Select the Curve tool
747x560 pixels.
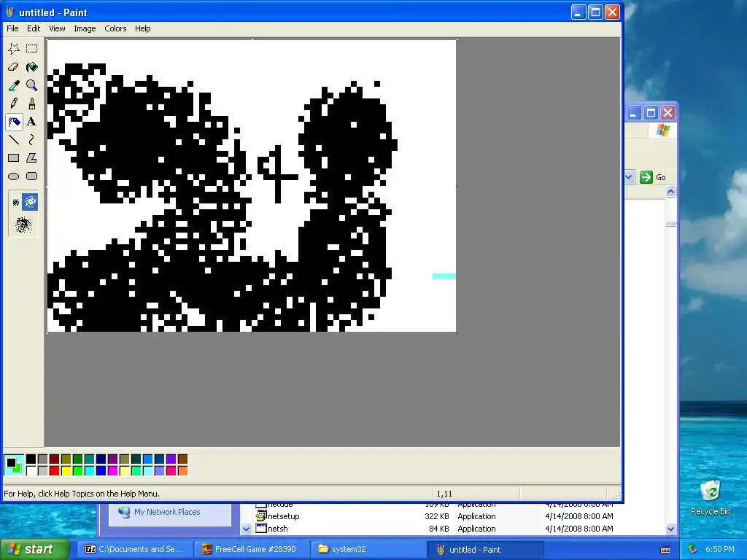tap(32, 140)
